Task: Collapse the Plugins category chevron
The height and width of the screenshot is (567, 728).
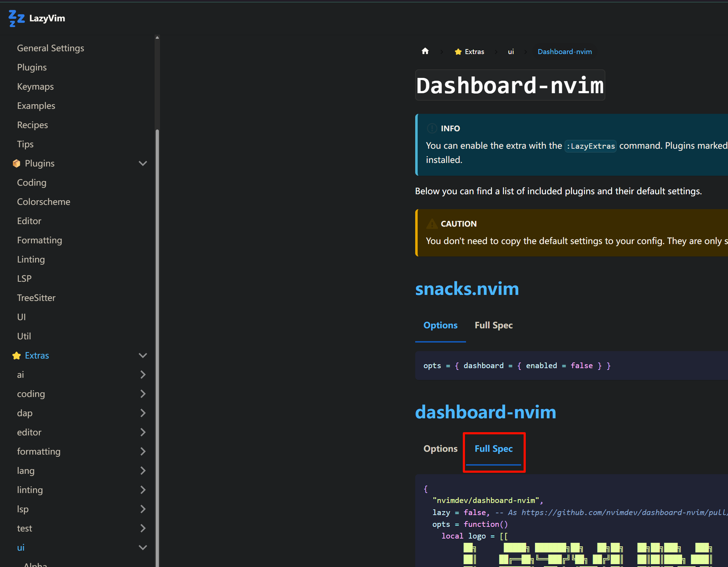Action: pos(143,163)
